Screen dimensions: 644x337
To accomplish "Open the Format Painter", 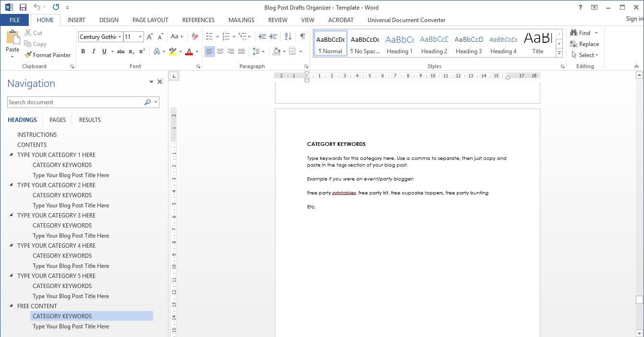I will point(48,55).
